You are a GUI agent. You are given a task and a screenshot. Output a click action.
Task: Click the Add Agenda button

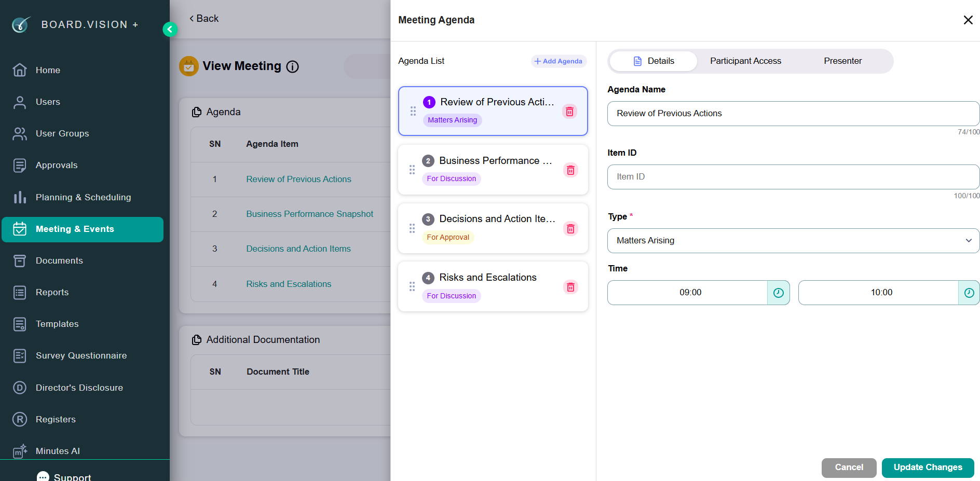coord(559,61)
